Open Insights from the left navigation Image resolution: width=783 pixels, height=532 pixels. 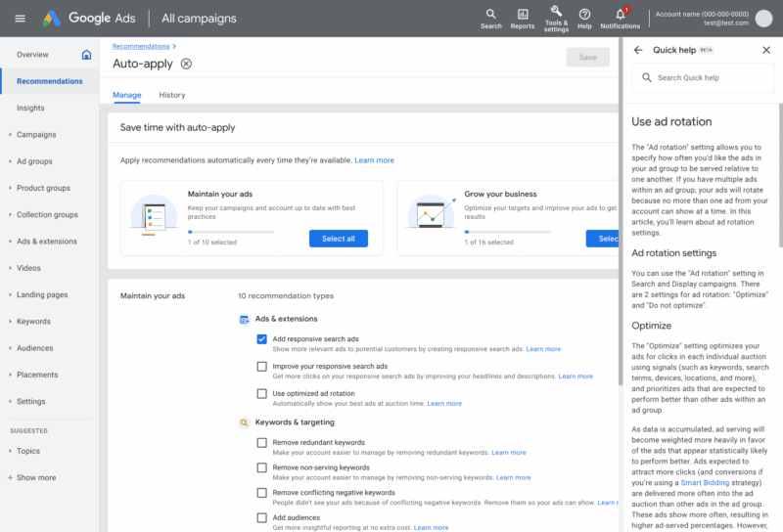pos(30,109)
